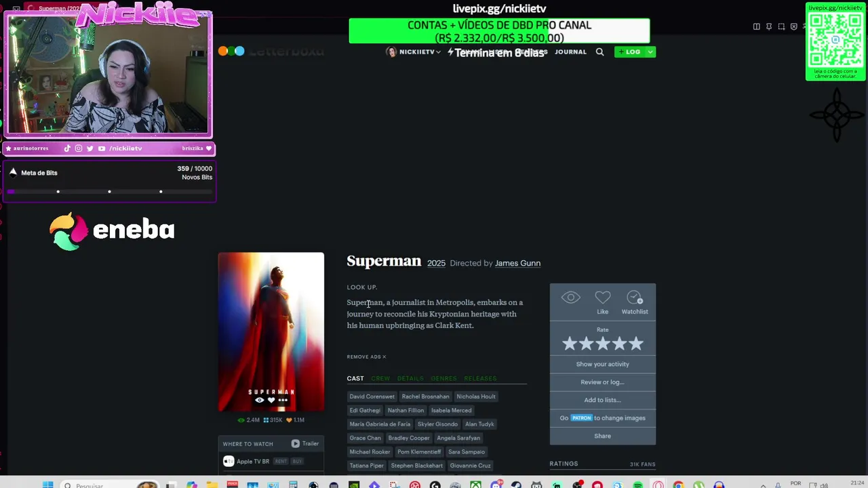The image size is (868, 488).
Task: Click REMOVE ADS link
Action: pyautogui.click(x=366, y=357)
